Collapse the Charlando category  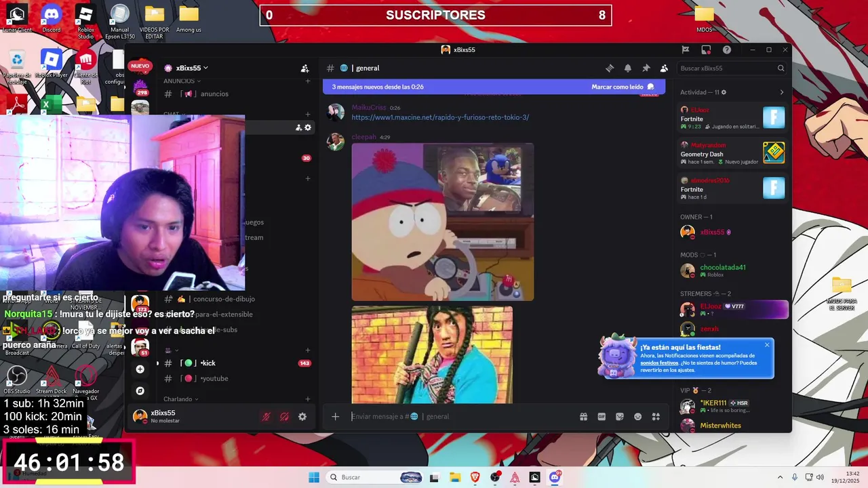[181, 399]
